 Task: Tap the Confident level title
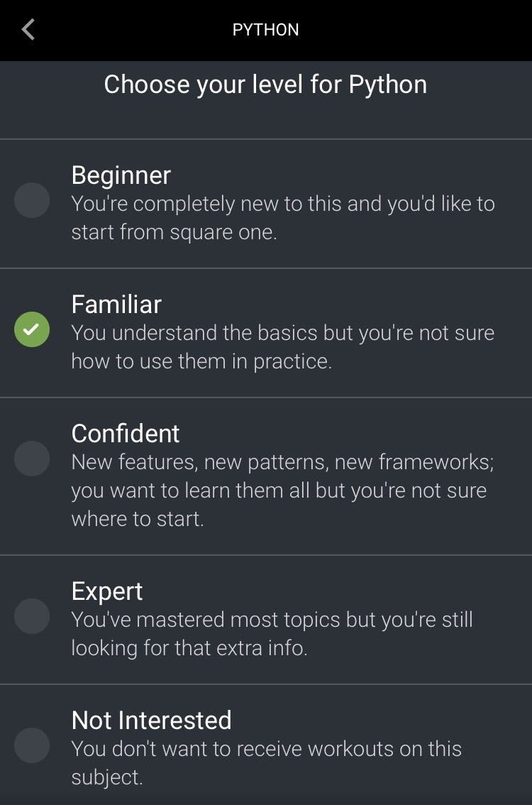pyautogui.click(x=126, y=433)
